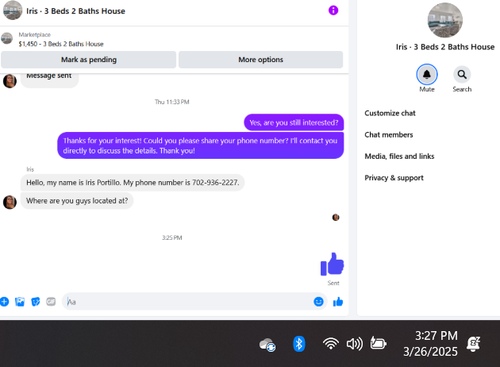Click the '3:25 PM' timestamp

click(172, 238)
